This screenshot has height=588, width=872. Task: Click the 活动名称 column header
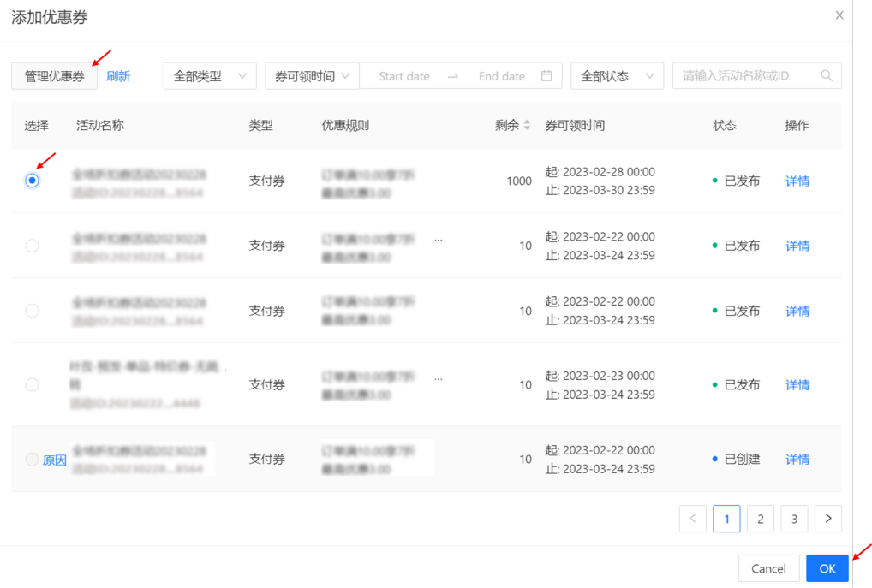click(x=100, y=125)
